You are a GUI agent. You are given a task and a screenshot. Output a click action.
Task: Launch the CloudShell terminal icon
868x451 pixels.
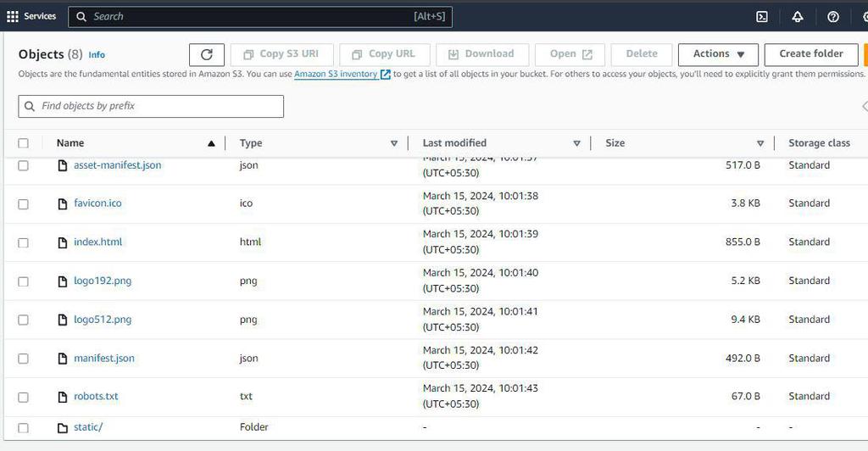(x=762, y=17)
